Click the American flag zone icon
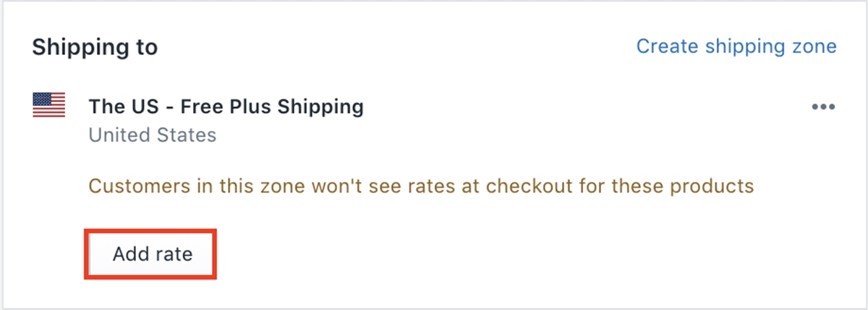Screen dimensions: 868x310 click(49, 106)
